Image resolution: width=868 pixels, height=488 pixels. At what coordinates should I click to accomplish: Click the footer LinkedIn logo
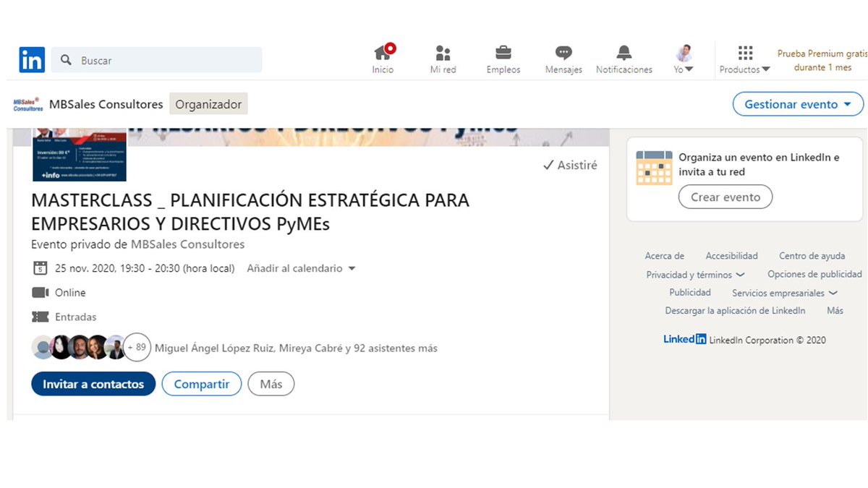click(x=685, y=339)
